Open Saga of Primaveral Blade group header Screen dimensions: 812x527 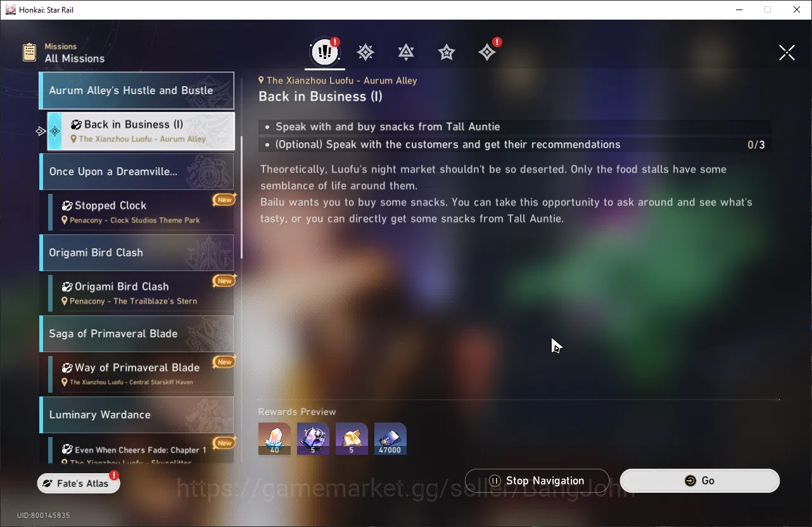pyautogui.click(x=137, y=334)
